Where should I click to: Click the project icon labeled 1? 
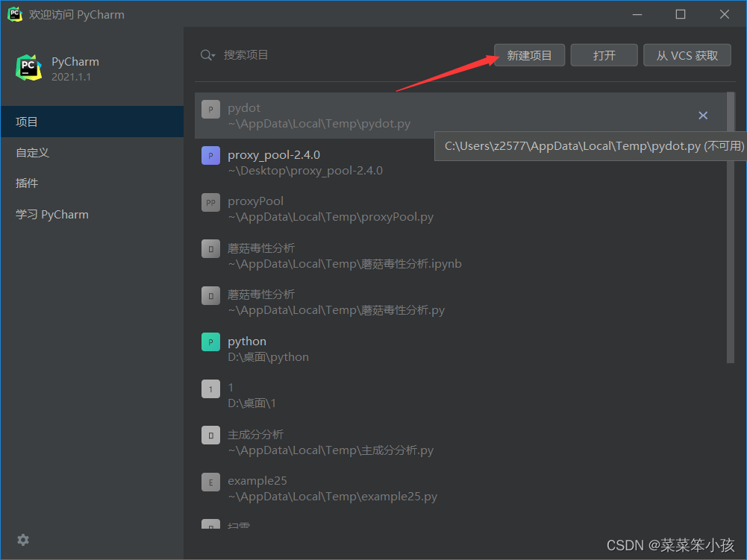click(x=210, y=389)
